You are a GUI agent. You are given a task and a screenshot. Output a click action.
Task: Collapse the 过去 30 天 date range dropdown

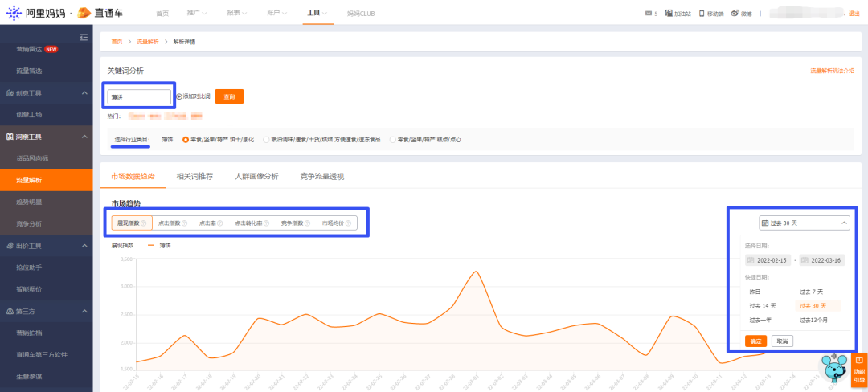coord(844,223)
